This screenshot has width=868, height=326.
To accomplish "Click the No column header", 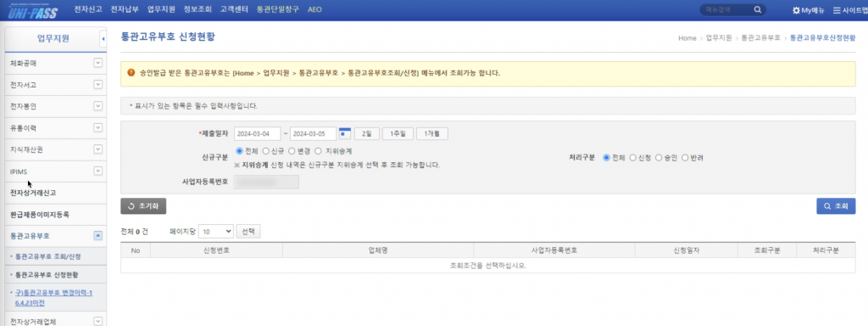I will [x=136, y=250].
